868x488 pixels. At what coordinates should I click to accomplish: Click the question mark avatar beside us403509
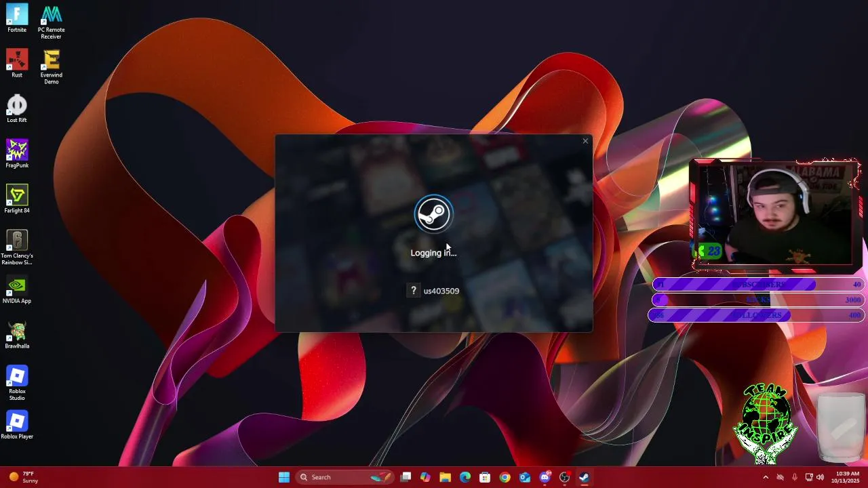pyautogui.click(x=413, y=291)
